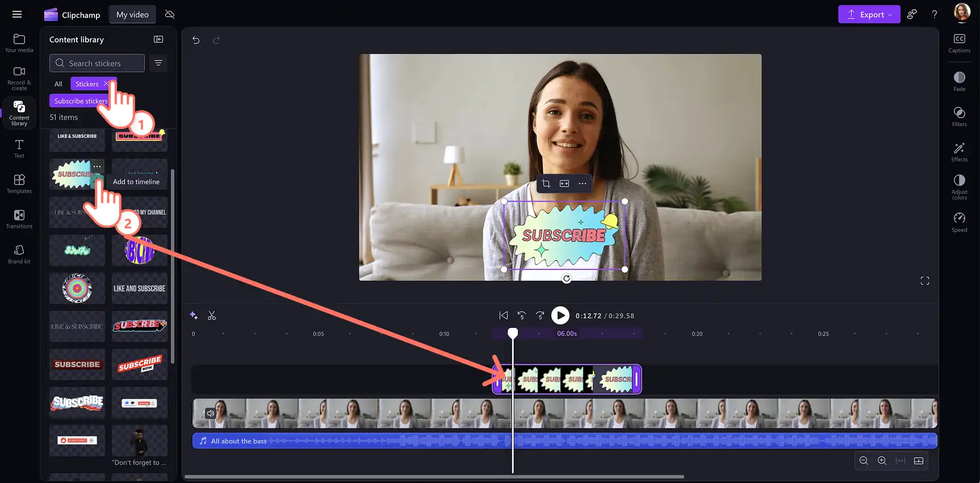
Task: Click the timeline playhead handle
Action: click(x=513, y=334)
